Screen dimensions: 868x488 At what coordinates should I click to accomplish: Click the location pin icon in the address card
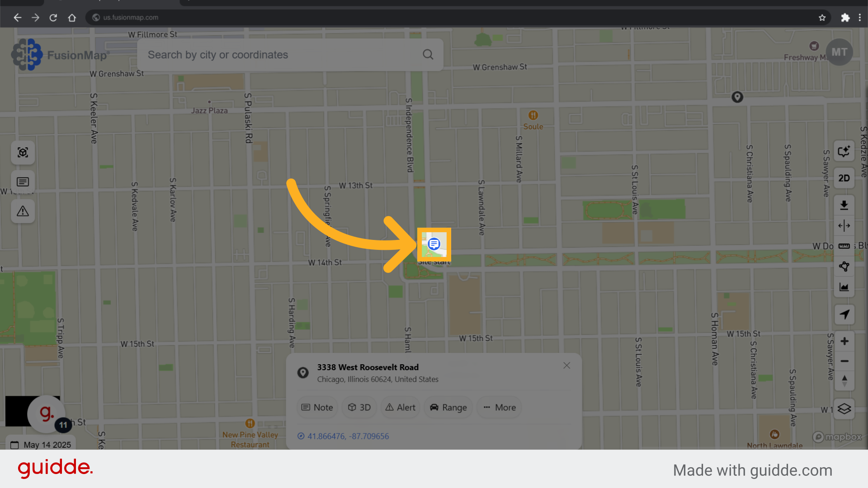click(x=303, y=373)
